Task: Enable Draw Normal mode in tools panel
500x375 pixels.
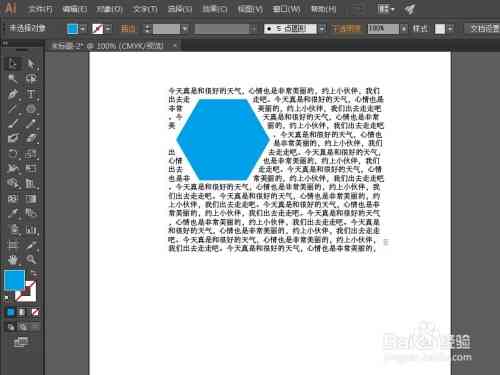Action: pyautogui.click(x=11, y=327)
